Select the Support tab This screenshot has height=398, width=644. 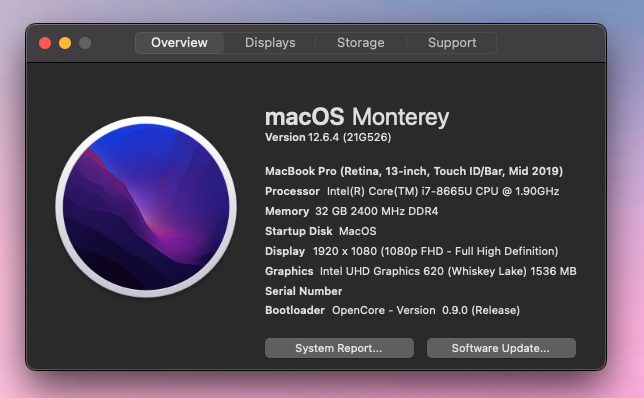(452, 43)
